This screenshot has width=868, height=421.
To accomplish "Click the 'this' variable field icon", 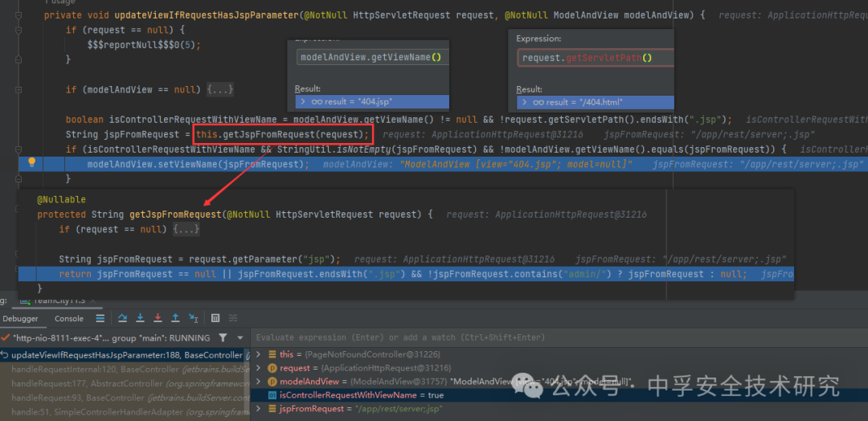I will tap(272, 354).
